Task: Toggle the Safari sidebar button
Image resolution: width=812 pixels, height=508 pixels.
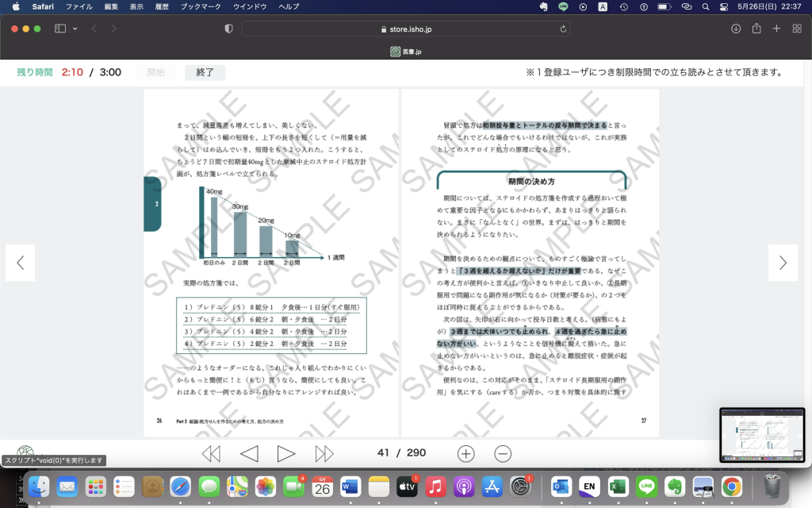Action: click(x=60, y=29)
